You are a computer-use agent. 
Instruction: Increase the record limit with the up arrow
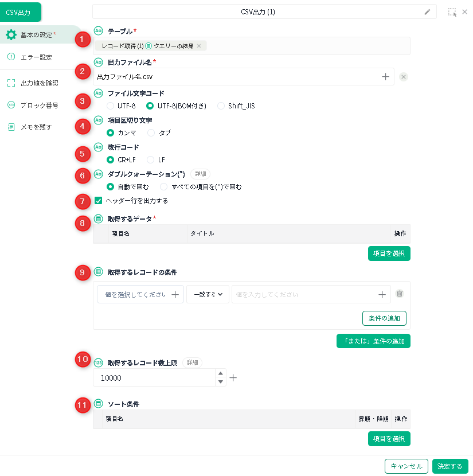click(221, 373)
